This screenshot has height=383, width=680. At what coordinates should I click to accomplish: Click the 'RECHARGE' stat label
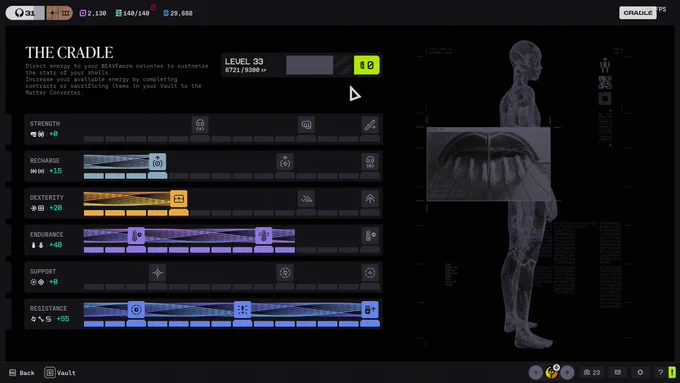pyautogui.click(x=45, y=160)
